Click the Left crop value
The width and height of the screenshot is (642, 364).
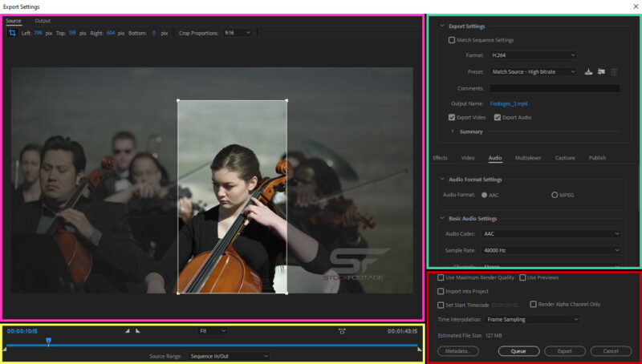[x=38, y=33]
